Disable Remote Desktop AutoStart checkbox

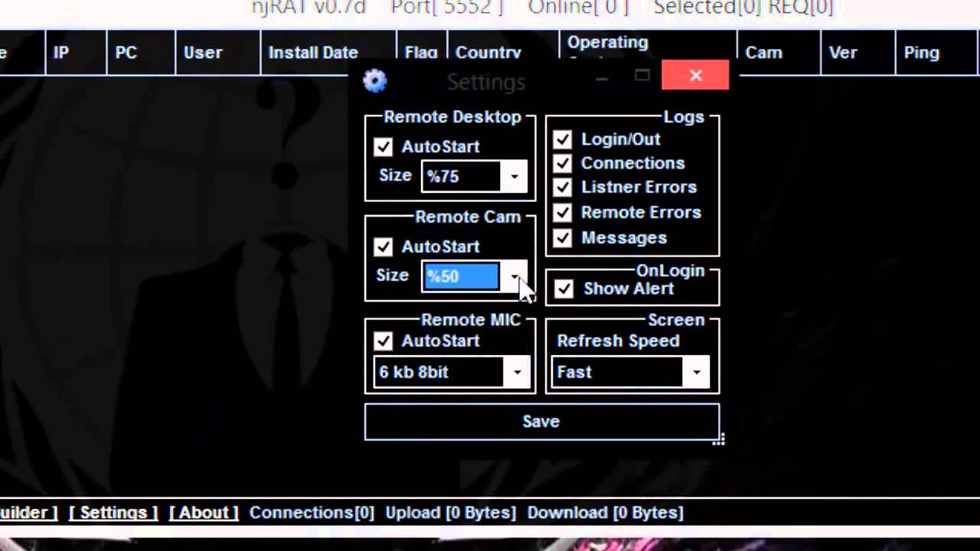coord(383,146)
